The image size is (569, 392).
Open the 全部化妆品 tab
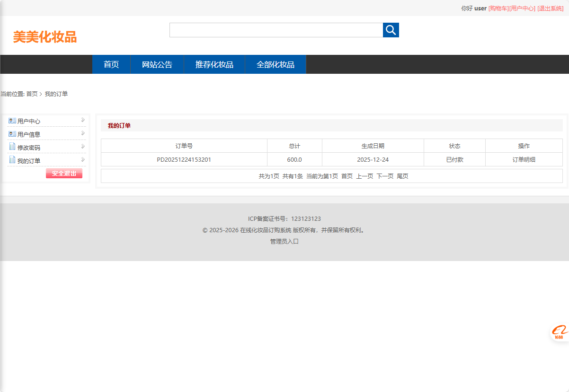[275, 64]
